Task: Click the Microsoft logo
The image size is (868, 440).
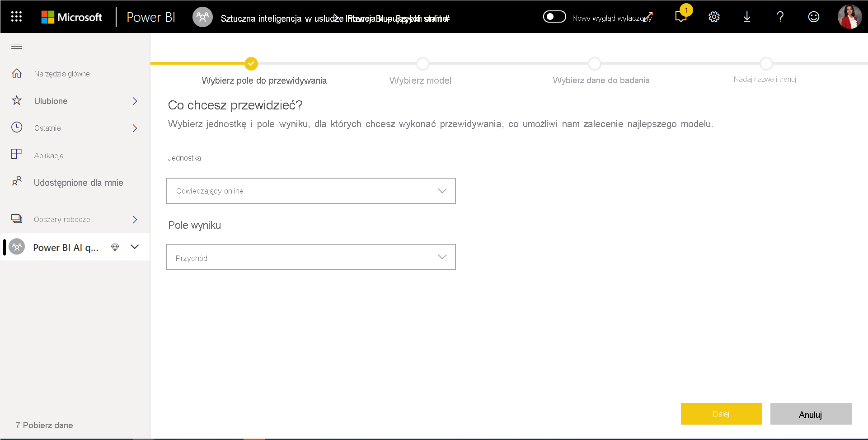Action: point(71,17)
